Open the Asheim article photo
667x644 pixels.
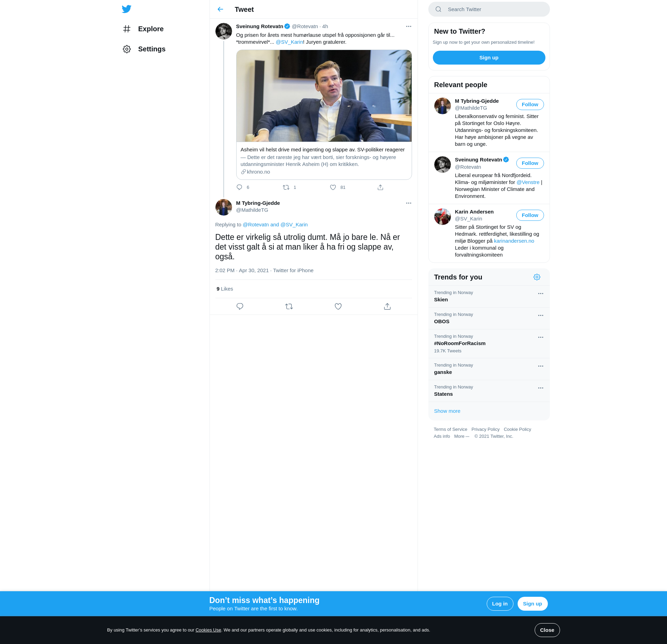[x=324, y=96]
